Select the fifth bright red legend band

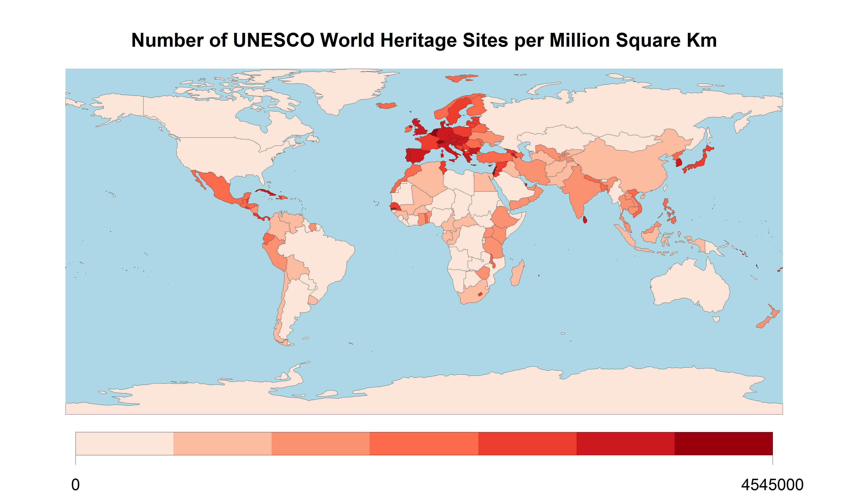pyautogui.click(x=528, y=444)
